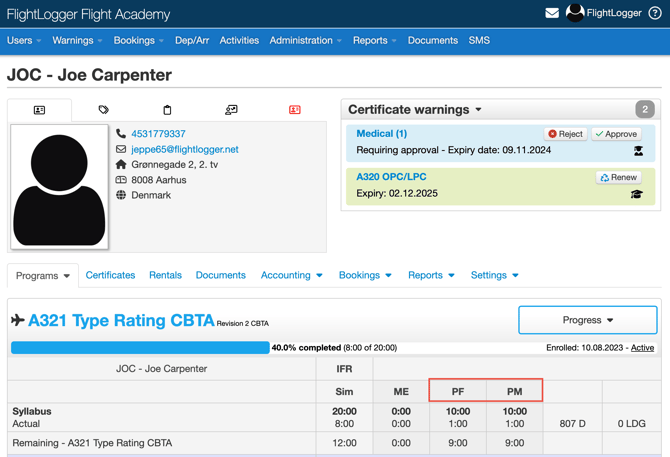Viewport: 670px width, 457px height.
Task: Approve the Medical certificate
Action: 616,134
